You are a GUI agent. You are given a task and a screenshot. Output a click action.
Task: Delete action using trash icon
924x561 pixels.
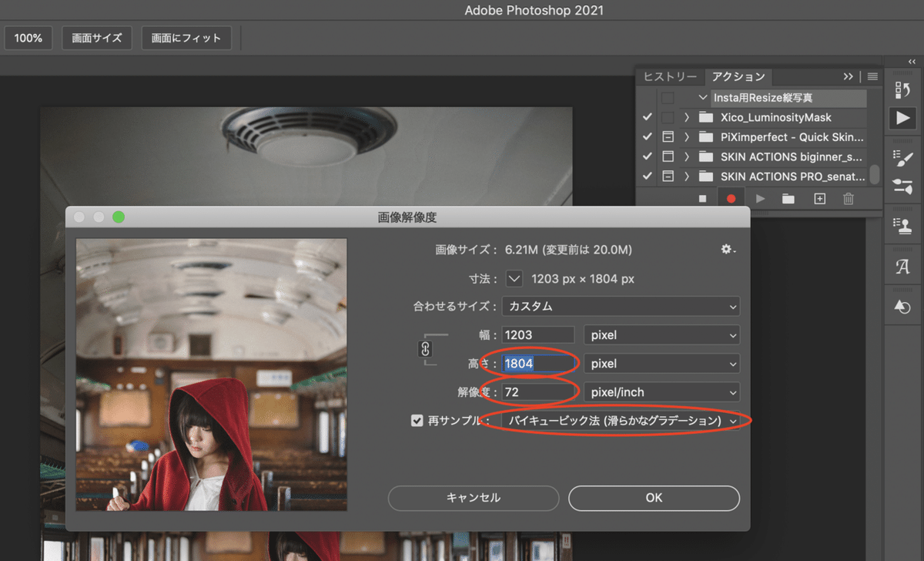pyautogui.click(x=849, y=199)
